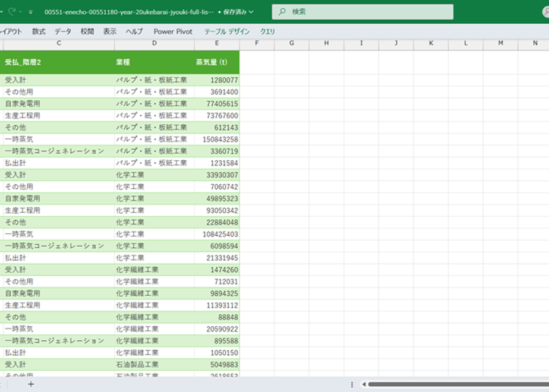Click the 受払_階層2 table header cell
Viewport: 549px width, 392px height.
click(58, 62)
